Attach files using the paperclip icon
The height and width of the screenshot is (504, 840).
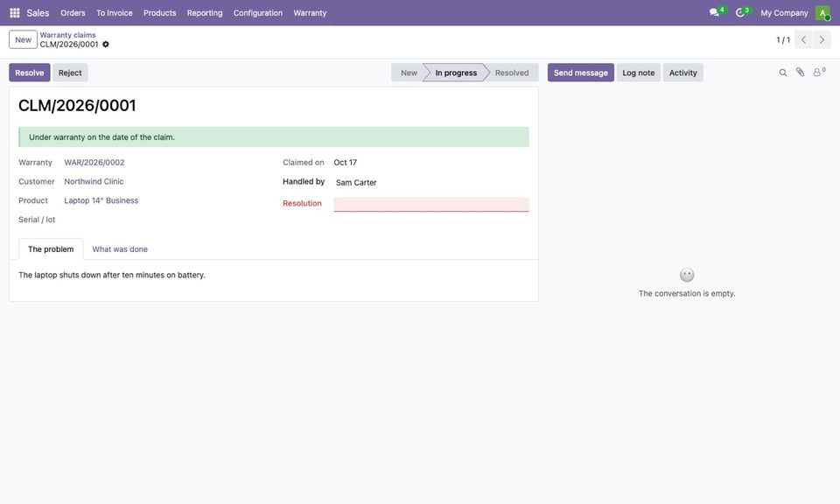coord(800,73)
